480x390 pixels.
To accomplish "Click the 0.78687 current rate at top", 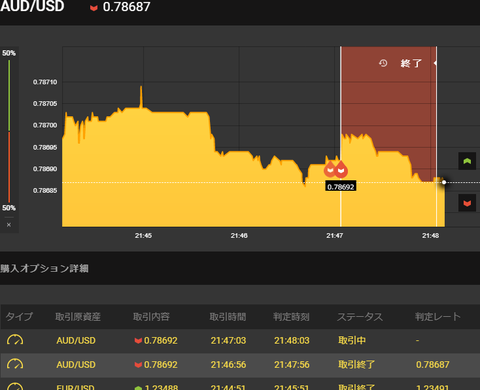I will [126, 7].
